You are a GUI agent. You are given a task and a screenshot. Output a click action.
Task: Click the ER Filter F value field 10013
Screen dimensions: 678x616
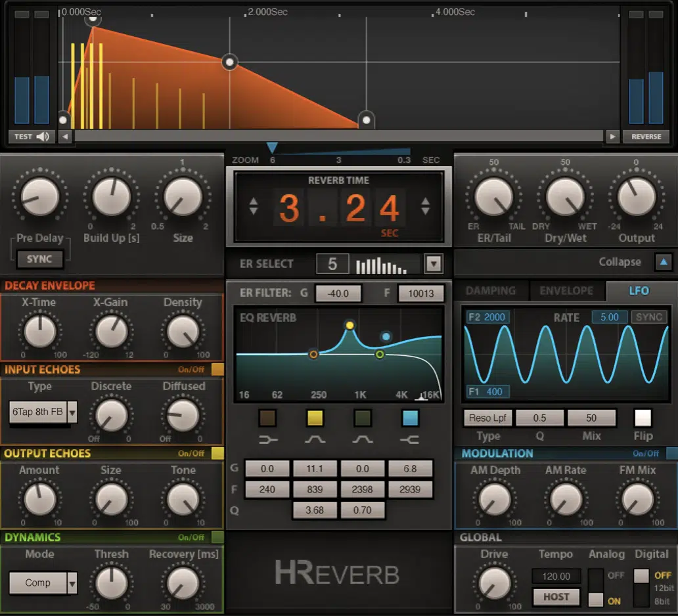420,294
